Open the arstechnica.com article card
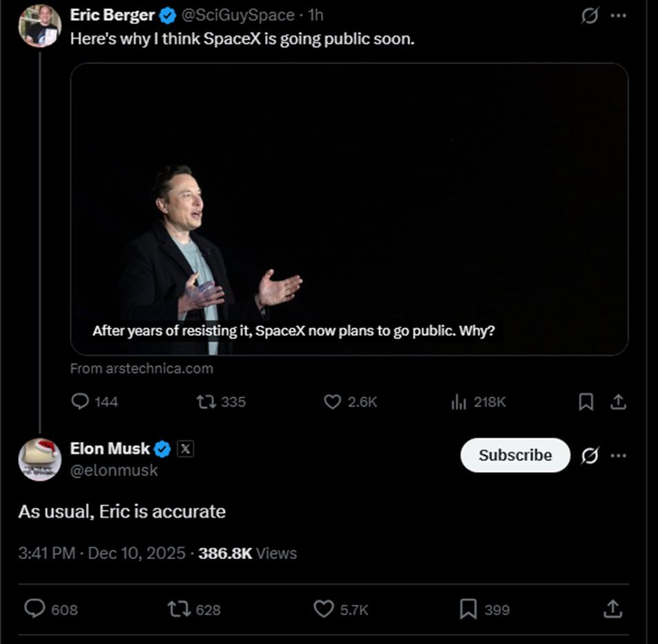Screen dimensions: 658x644 349,208
